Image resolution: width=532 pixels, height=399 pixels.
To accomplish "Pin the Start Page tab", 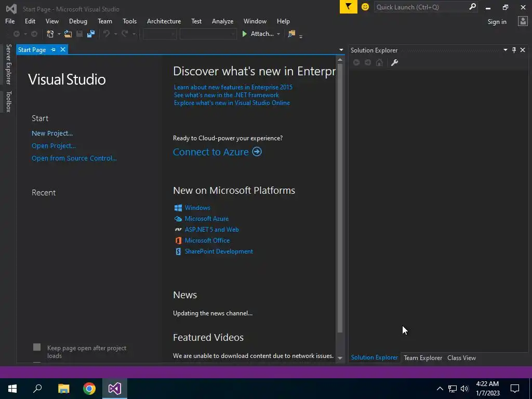I will (54, 49).
